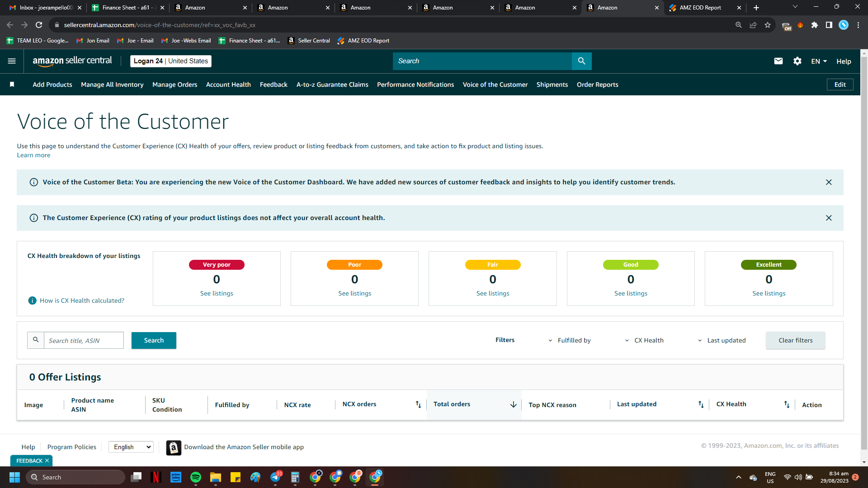See listings under Very poor
The height and width of the screenshot is (488, 868).
pos(217,293)
